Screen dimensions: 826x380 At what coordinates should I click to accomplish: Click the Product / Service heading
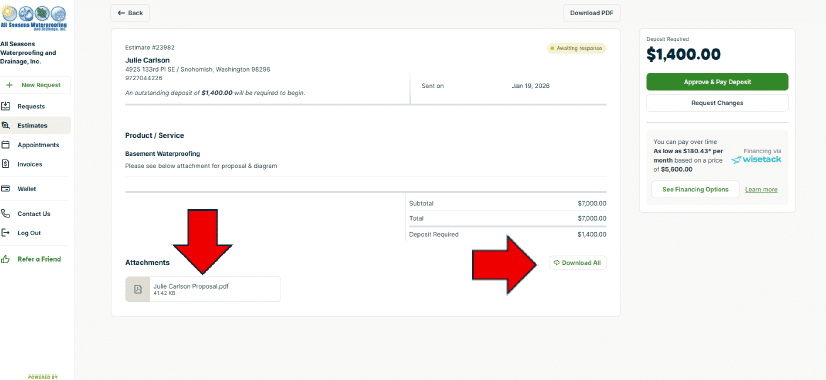tap(155, 135)
